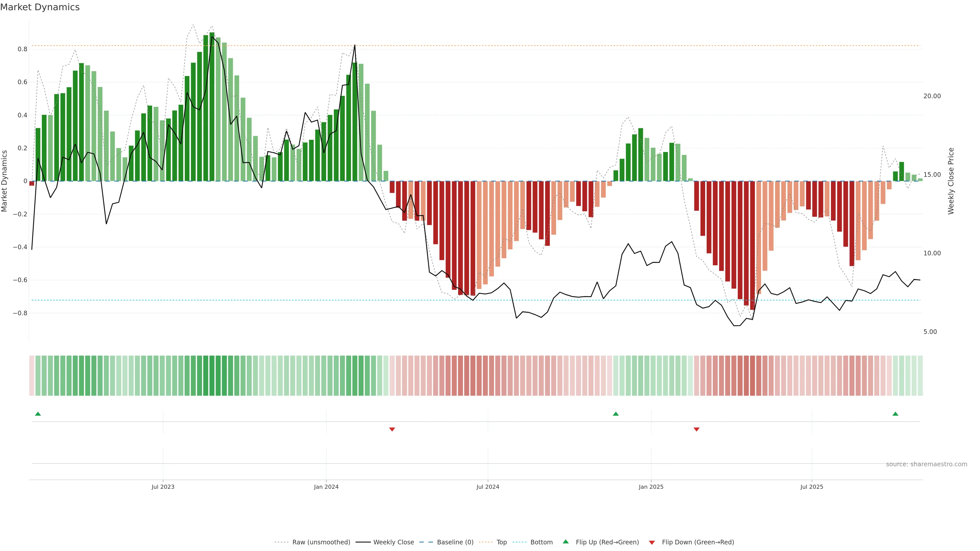Click the first green flip-up triangle marker
This screenshot has width=980, height=551.
point(38,414)
